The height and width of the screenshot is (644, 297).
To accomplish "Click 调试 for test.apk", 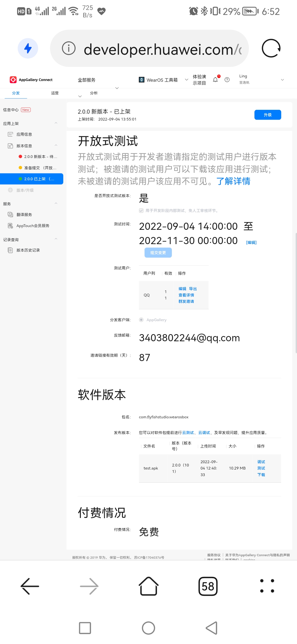I will (x=261, y=462).
